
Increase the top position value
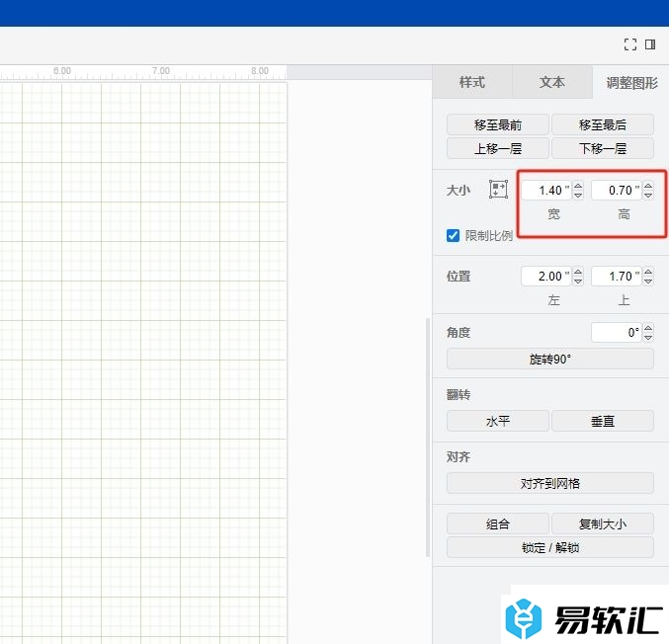point(648,272)
